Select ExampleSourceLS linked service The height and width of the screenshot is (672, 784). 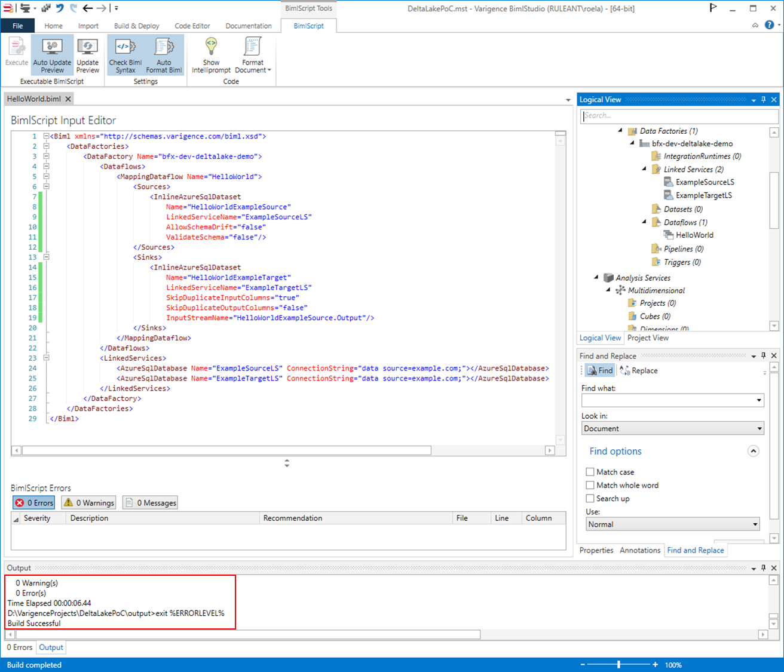(705, 182)
